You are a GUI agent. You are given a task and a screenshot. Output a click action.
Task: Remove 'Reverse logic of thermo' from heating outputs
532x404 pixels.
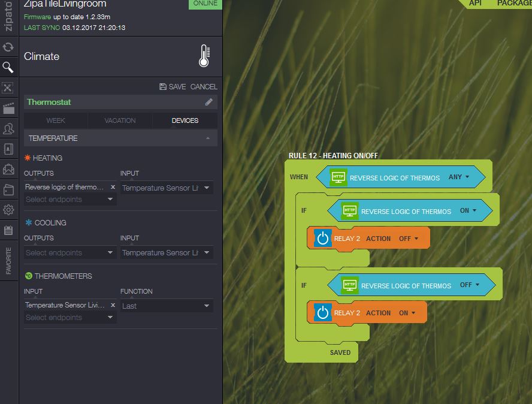click(x=113, y=187)
